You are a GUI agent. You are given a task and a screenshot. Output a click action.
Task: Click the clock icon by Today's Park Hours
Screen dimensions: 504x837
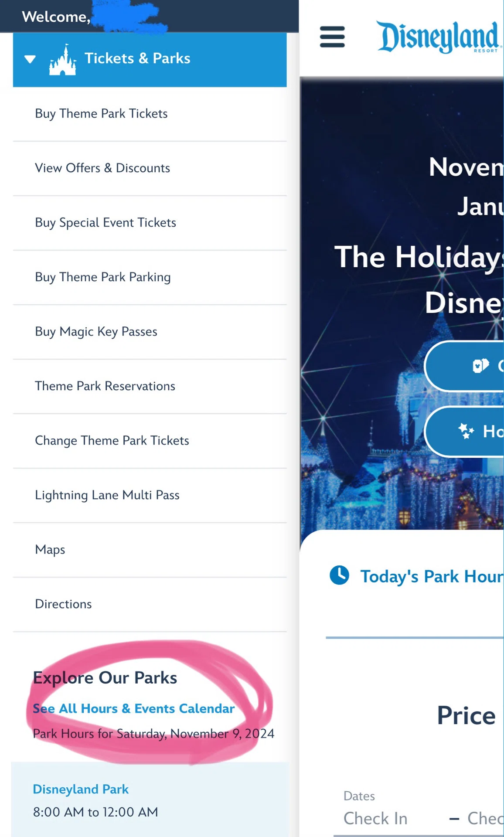coord(339,575)
